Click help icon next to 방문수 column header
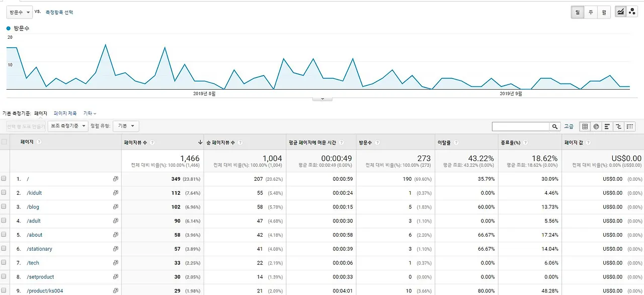644x295 pixels. [378, 142]
